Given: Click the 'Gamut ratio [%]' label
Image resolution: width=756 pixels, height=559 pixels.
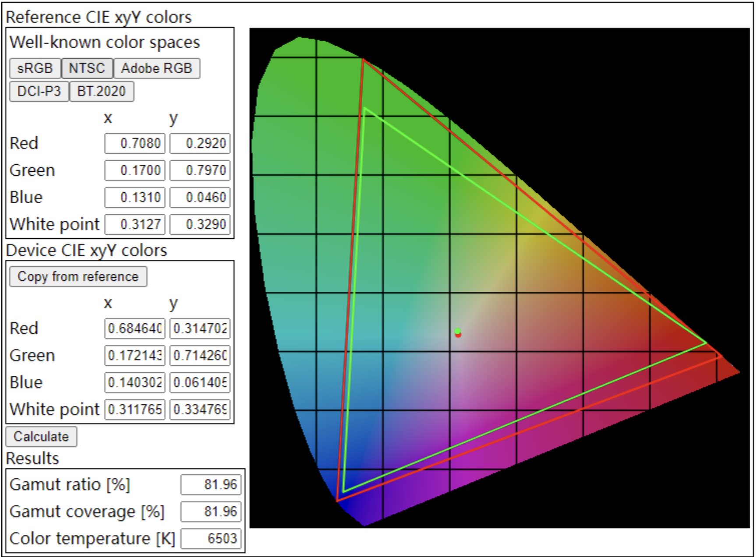Looking at the screenshot, I should 70,485.
